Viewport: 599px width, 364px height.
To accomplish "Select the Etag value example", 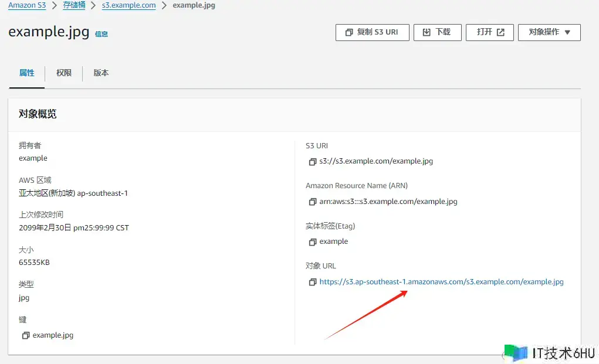I will [x=333, y=241].
